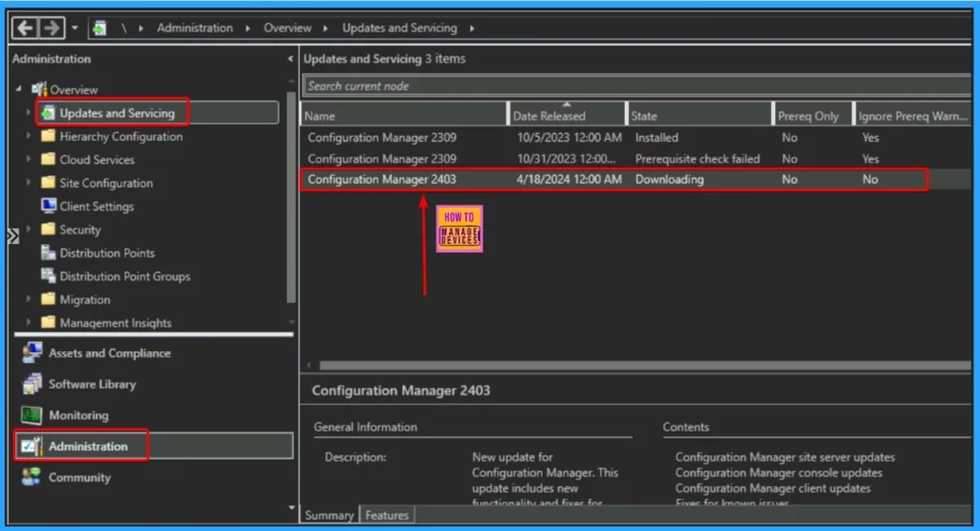Sort by the Prereq Only column
Image resolution: width=980 pixels, height=531 pixels.
[813, 116]
